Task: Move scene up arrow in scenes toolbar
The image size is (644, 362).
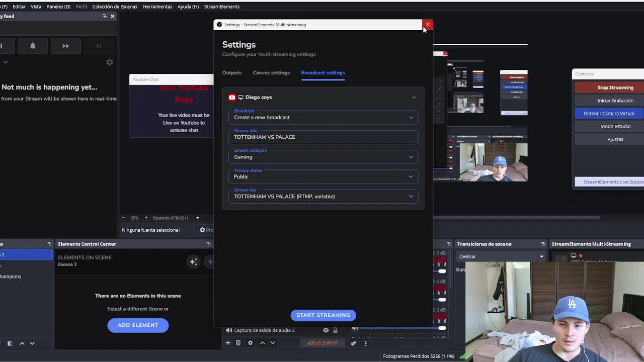Action: click(22, 343)
